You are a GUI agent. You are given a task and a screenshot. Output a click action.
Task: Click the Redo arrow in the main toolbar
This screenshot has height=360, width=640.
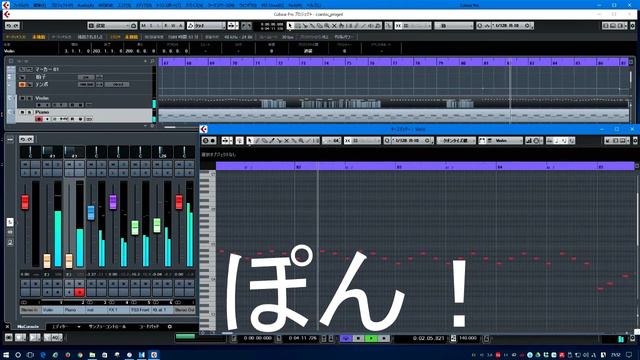coord(16,26)
